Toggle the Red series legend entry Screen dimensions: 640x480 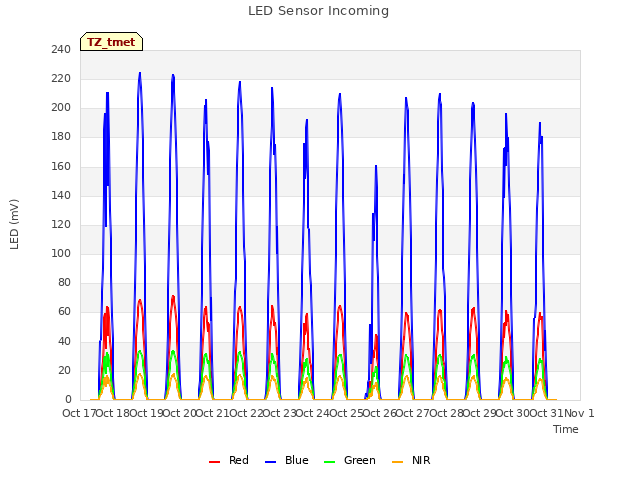pos(229,460)
